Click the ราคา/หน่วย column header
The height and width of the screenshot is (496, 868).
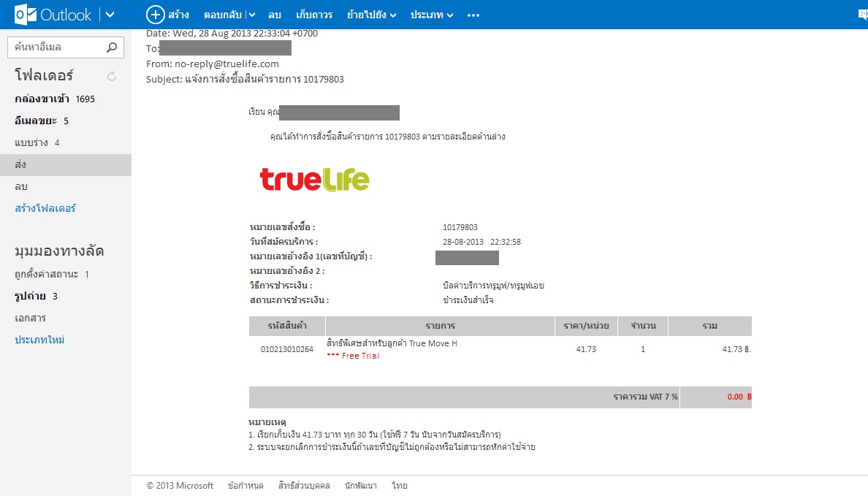tap(586, 326)
